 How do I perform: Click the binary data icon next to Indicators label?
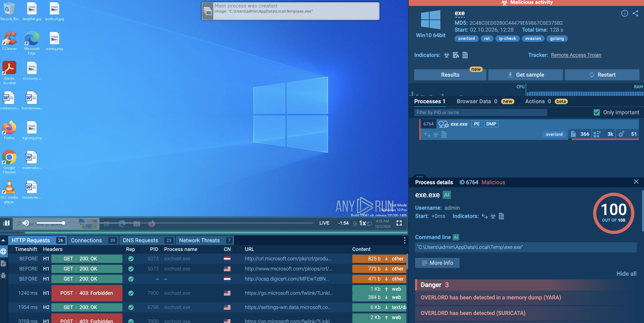pos(465,55)
